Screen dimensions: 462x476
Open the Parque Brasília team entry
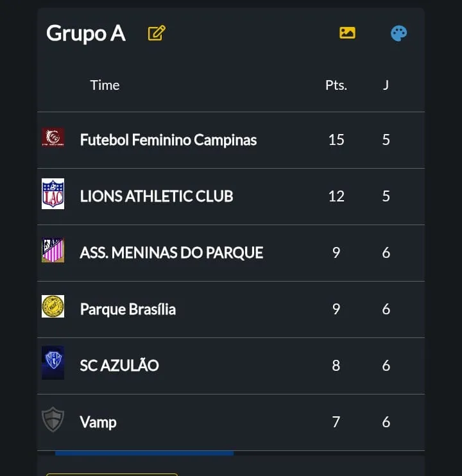point(128,309)
